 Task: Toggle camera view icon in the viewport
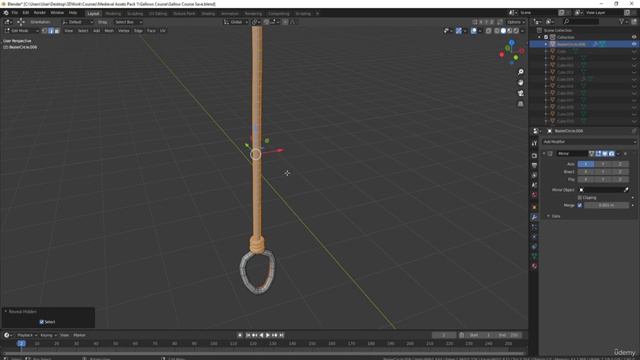(x=520, y=93)
